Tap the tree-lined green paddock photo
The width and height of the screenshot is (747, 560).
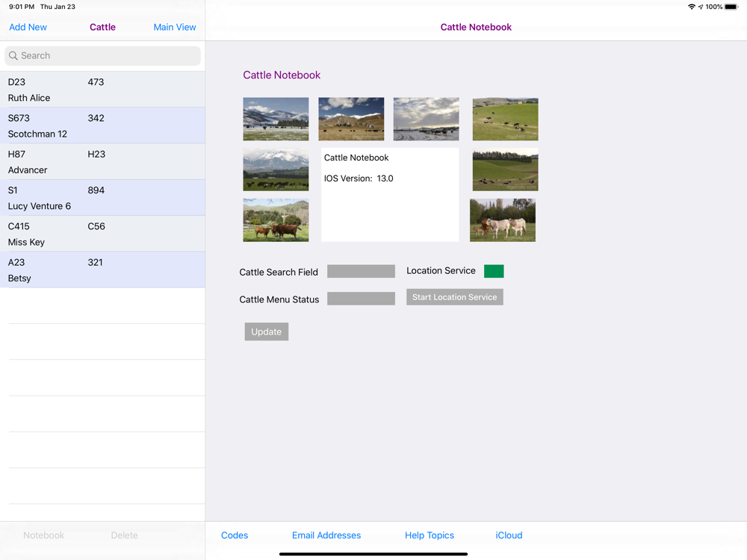506,169
